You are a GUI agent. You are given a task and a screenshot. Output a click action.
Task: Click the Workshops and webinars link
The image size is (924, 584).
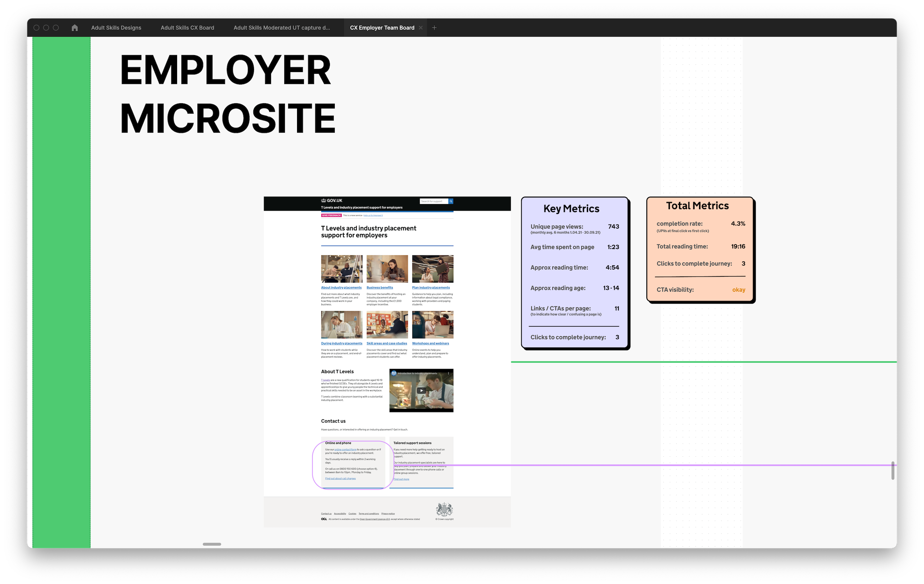(x=430, y=344)
